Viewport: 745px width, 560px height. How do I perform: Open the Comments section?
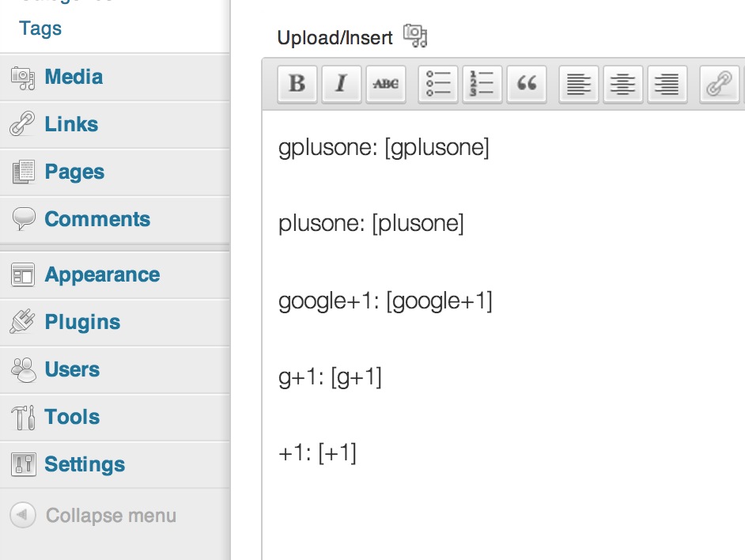coord(97,219)
